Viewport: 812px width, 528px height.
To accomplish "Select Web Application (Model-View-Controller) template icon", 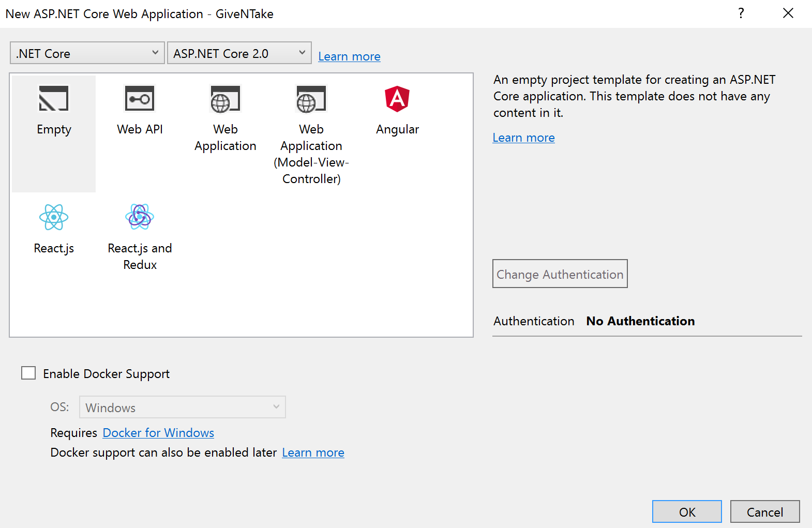I will pos(311,99).
